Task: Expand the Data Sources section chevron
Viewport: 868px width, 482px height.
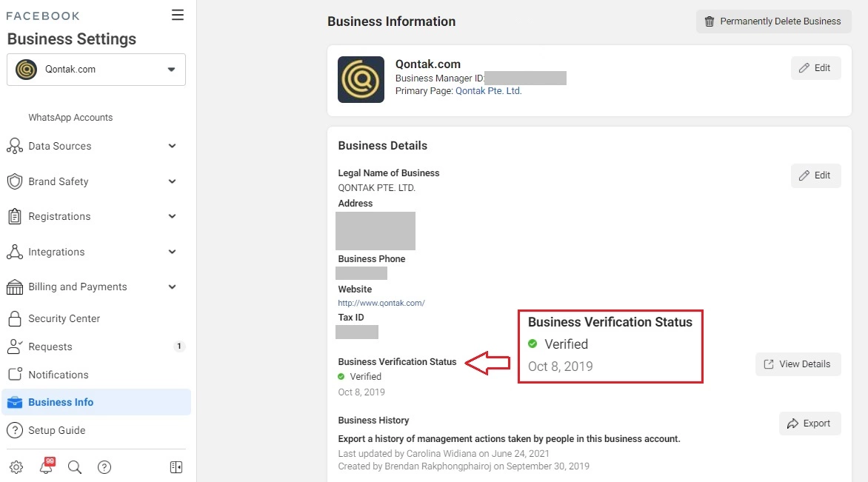Action: pos(172,146)
